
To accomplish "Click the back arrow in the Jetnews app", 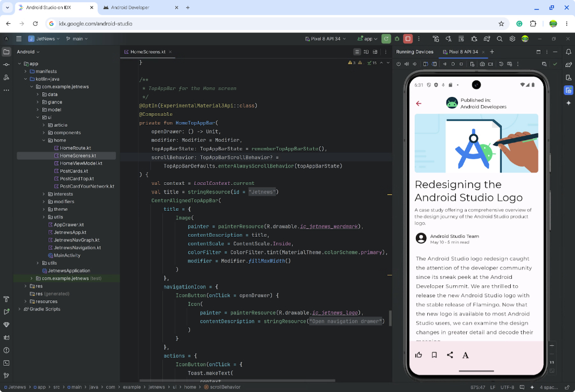I will coord(419,104).
